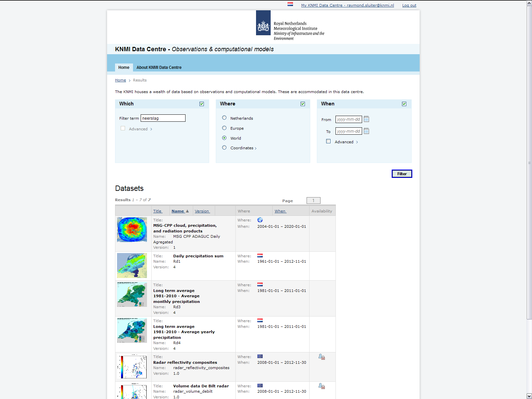Click Netherlands flag for Average yearly precipitation
This screenshot has width=532, height=399.
(260, 321)
